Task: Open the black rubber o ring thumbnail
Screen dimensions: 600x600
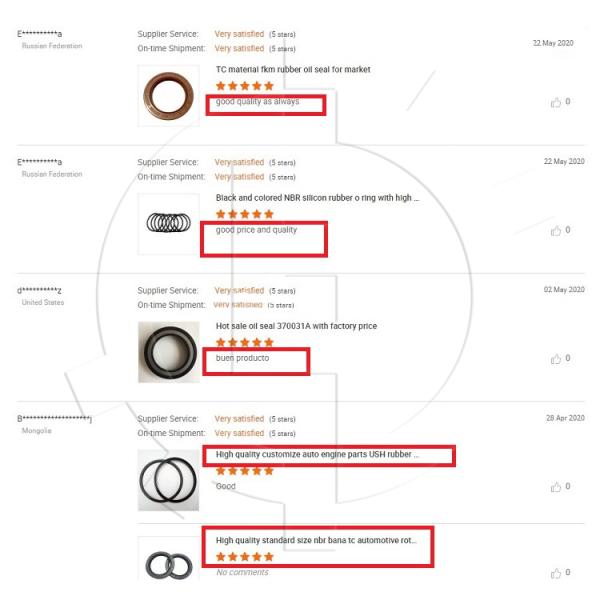Action: [x=168, y=223]
